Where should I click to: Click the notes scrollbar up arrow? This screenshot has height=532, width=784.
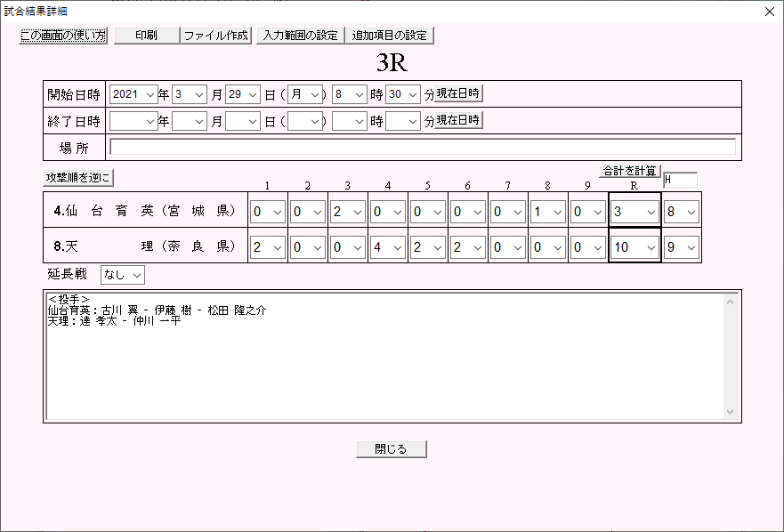point(731,302)
